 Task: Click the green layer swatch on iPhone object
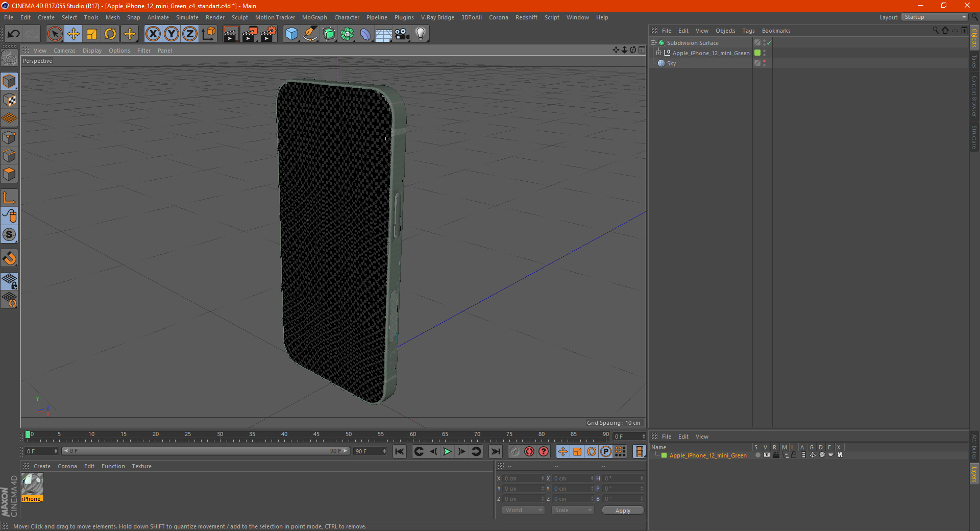pyautogui.click(x=757, y=53)
